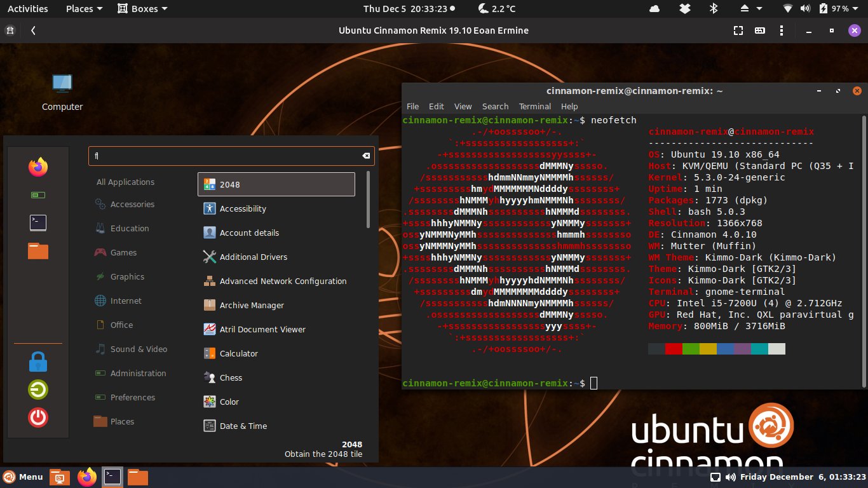Lock the screen via the padlock icon
868x488 pixels.
tap(37, 360)
